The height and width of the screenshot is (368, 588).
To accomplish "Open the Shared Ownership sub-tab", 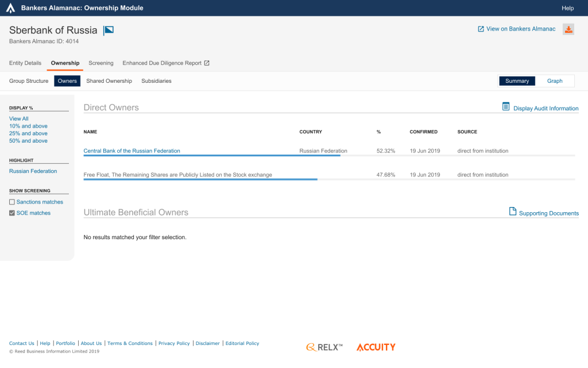I will click(x=109, y=81).
